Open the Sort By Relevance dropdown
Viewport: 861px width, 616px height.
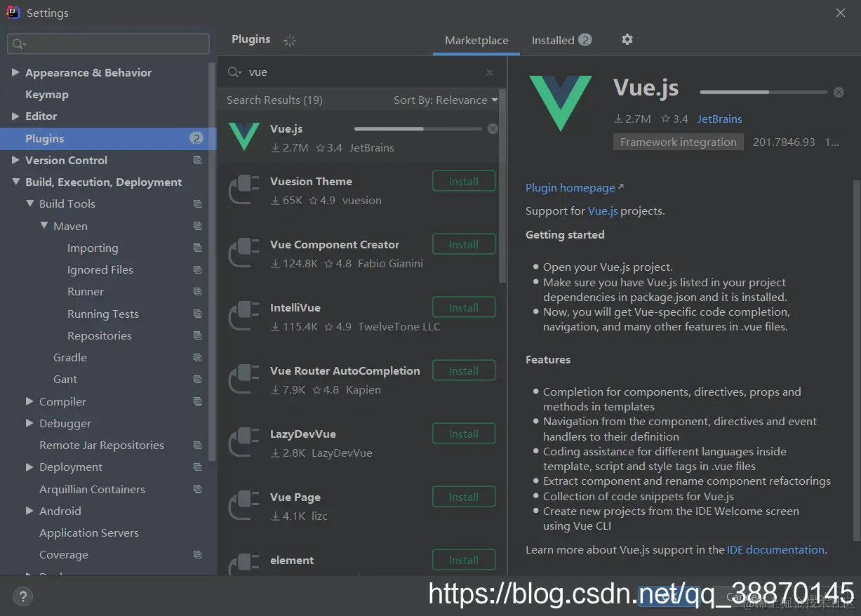point(446,100)
